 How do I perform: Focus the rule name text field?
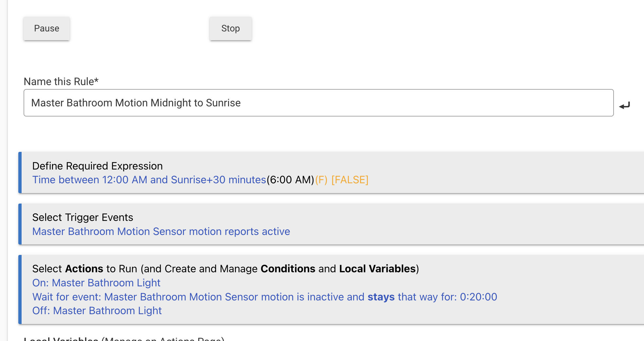(x=318, y=103)
